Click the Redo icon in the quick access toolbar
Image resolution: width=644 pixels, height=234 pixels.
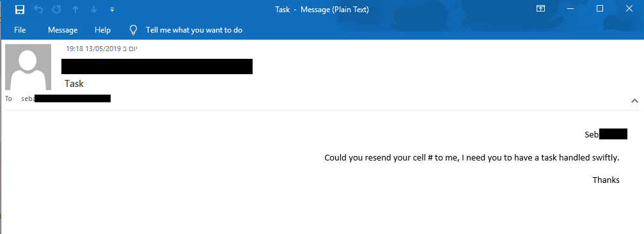pyautogui.click(x=57, y=10)
